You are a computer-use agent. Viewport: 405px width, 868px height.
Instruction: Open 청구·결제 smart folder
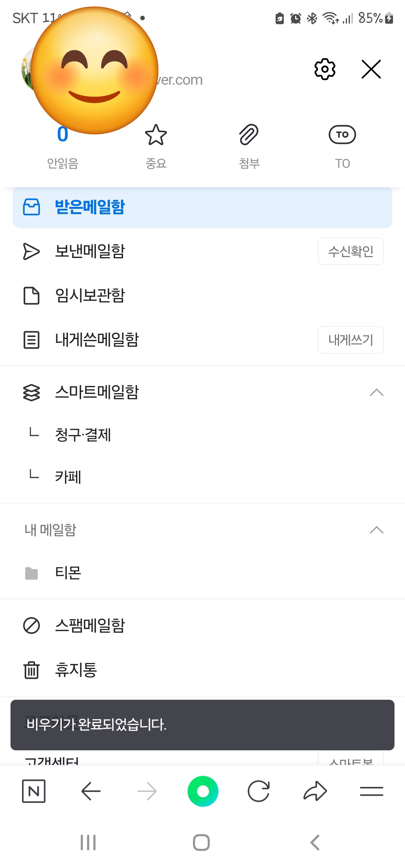coord(83,435)
